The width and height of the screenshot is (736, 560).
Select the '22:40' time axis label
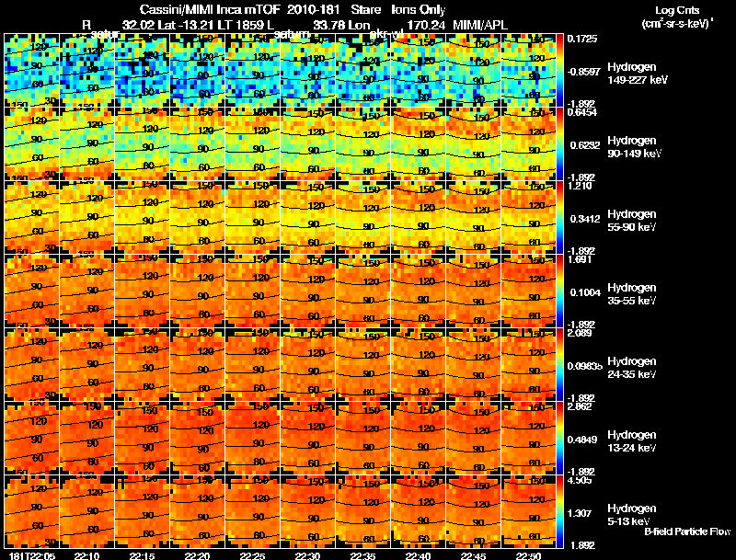coord(418,555)
